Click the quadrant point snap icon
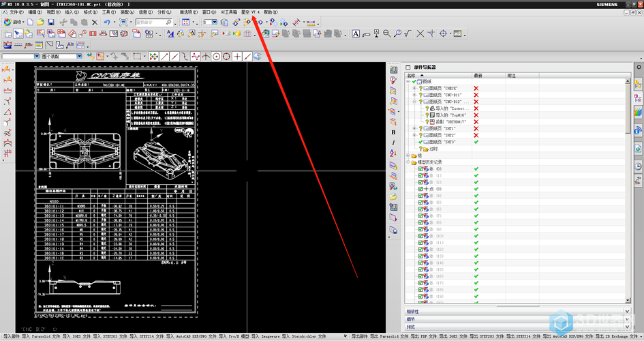 pyautogui.click(x=226, y=57)
